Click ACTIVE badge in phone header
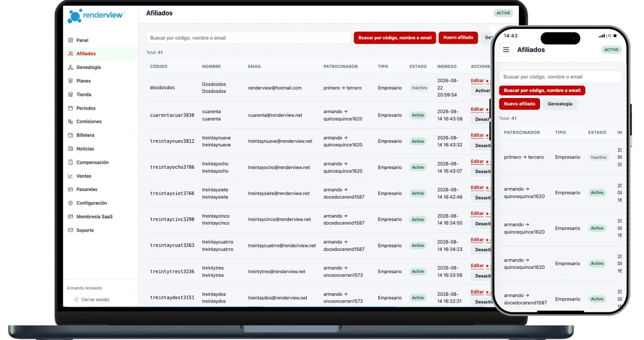The height and width of the screenshot is (340, 644). 611,50
